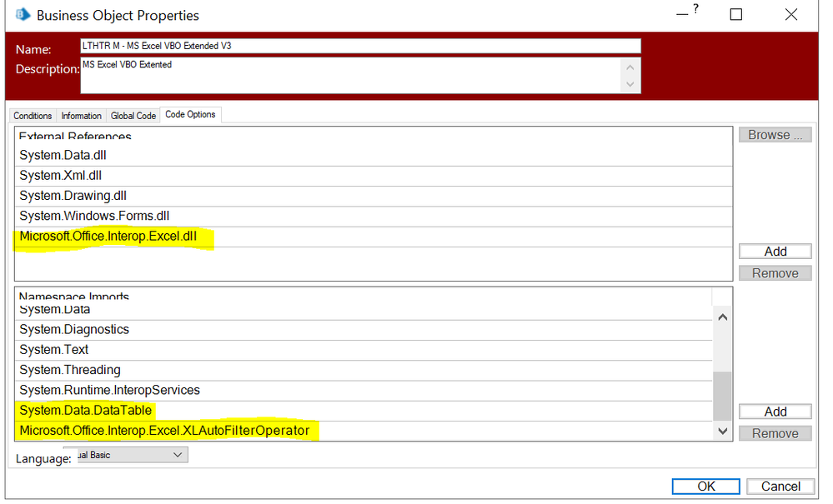833x504 pixels.
Task: Select Microsoft.Office.Interop.Excel.dll reference row
Action: (x=374, y=237)
